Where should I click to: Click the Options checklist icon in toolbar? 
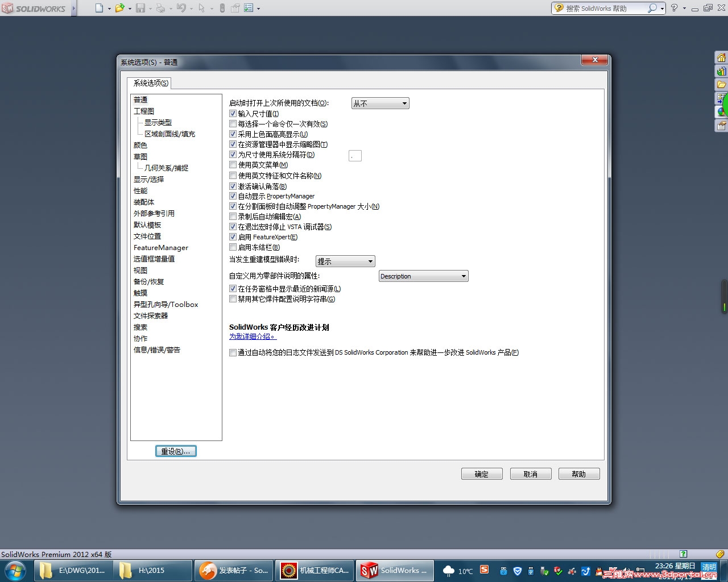[249, 8]
